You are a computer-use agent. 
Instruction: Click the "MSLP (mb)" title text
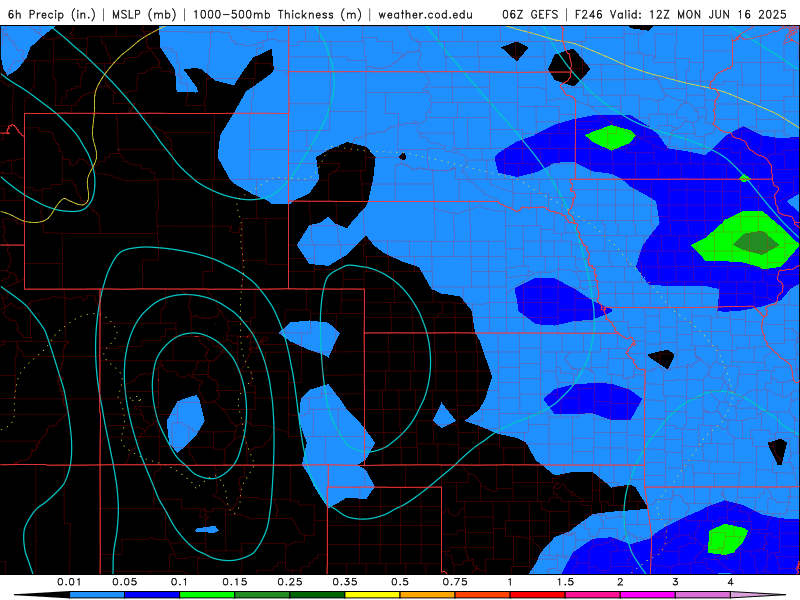click(x=144, y=14)
